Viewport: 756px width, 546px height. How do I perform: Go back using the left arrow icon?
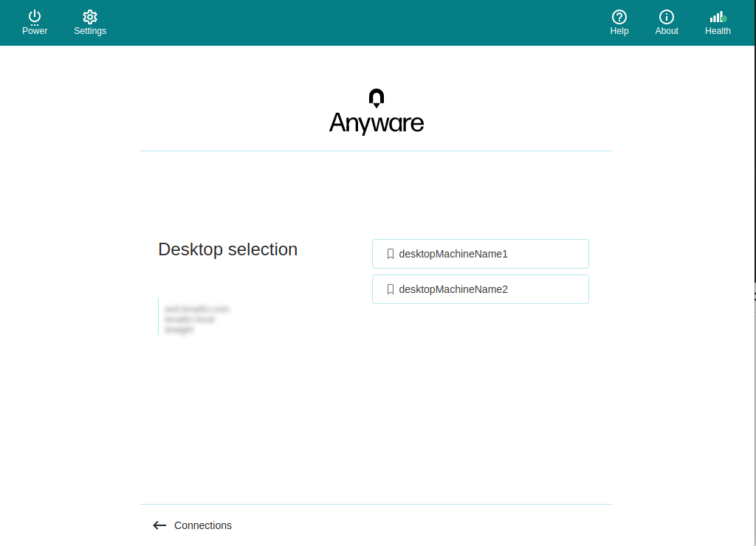pos(159,525)
